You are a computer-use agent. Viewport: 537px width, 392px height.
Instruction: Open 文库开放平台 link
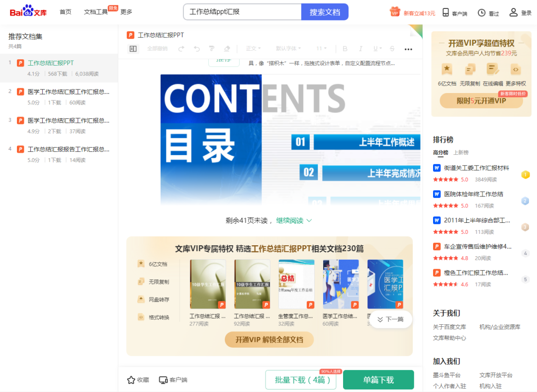coord(496,375)
